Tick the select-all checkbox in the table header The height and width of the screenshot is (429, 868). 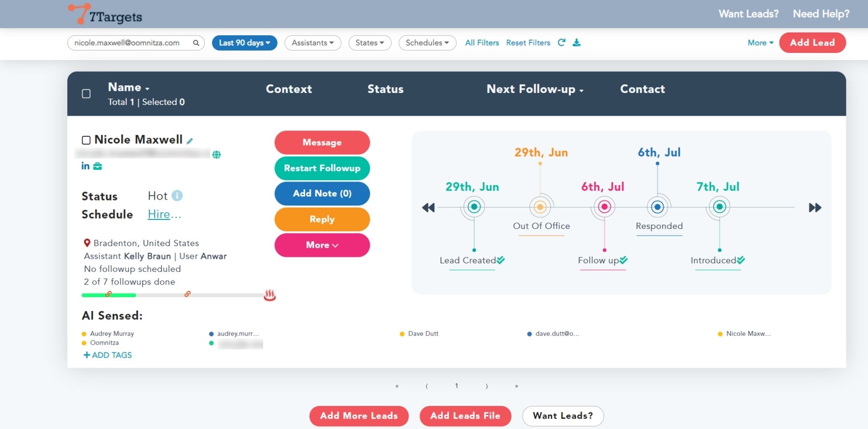(86, 94)
